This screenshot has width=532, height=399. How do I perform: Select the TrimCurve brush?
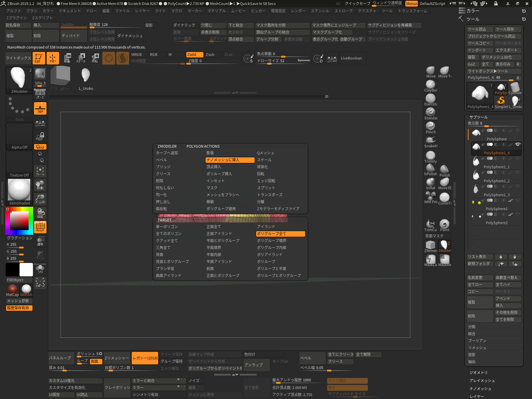pyautogui.click(x=431, y=226)
